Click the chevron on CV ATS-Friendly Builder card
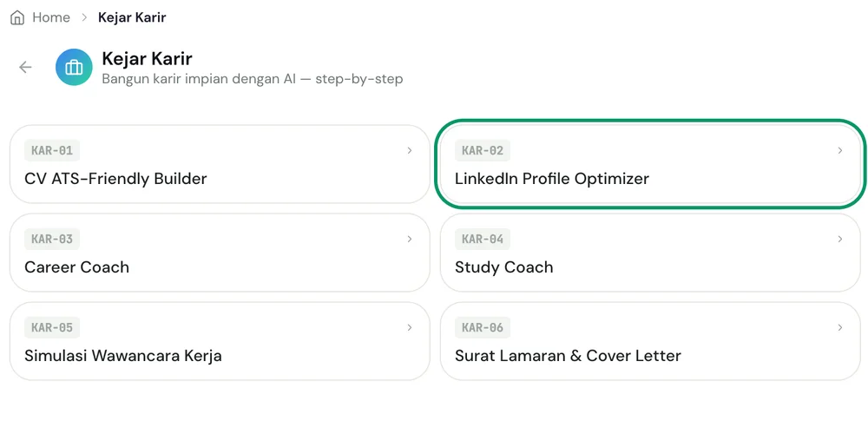 pos(410,150)
